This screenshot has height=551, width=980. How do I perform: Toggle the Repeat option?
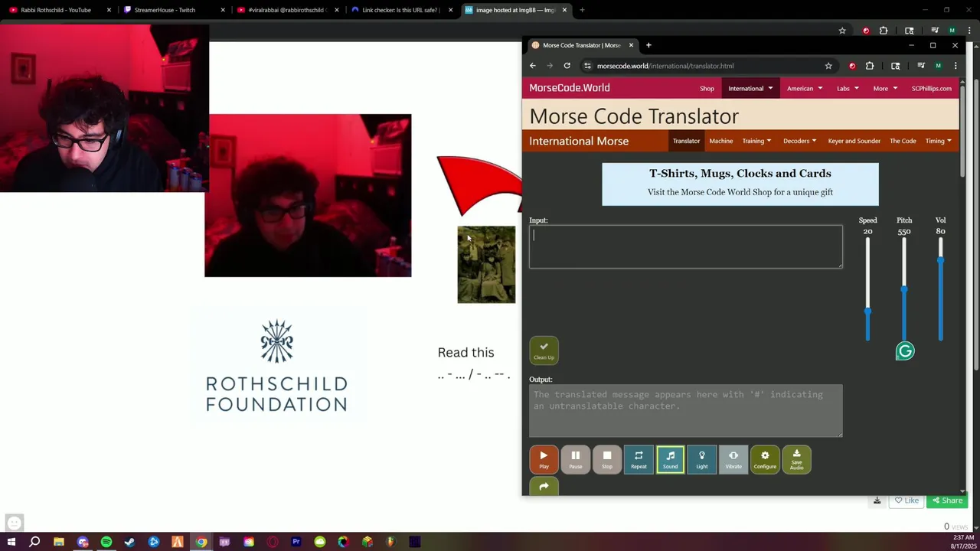point(639,459)
